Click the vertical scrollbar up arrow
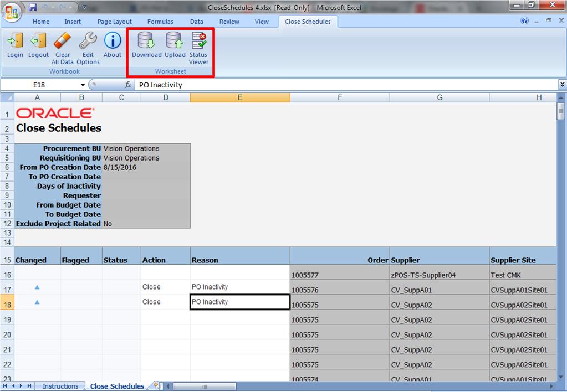 click(x=561, y=97)
